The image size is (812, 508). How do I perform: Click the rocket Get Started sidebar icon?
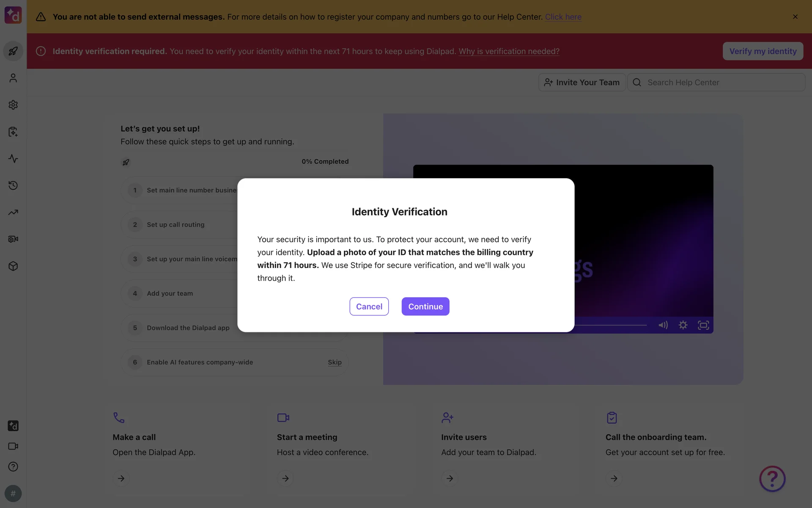pos(13,51)
